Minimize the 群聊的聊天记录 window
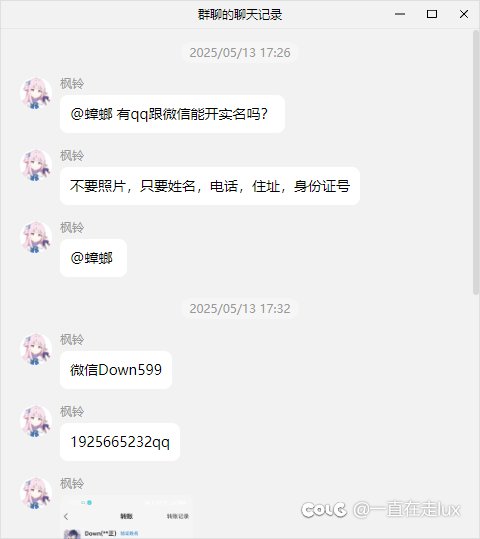 (x=400, y=14)
